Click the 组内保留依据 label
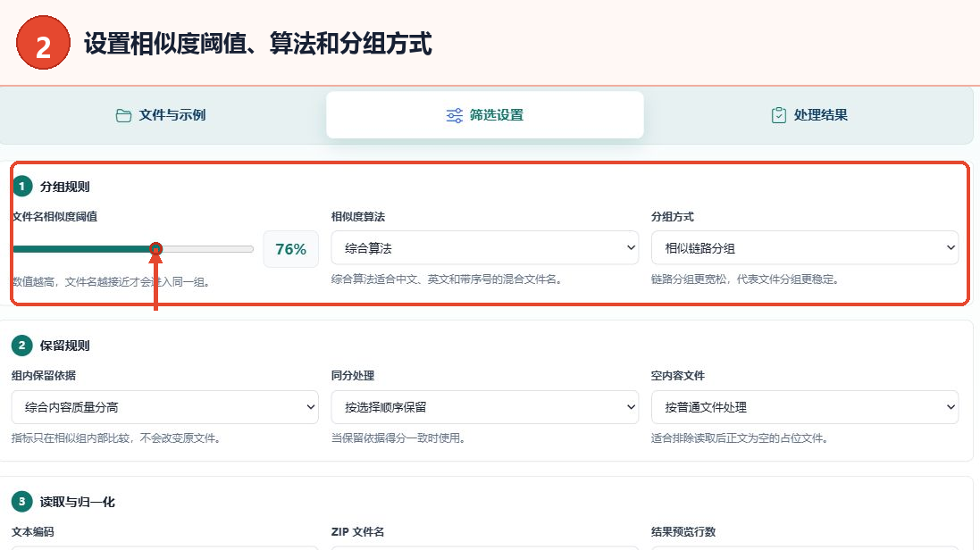980x550 pixels. coord(44,376)
